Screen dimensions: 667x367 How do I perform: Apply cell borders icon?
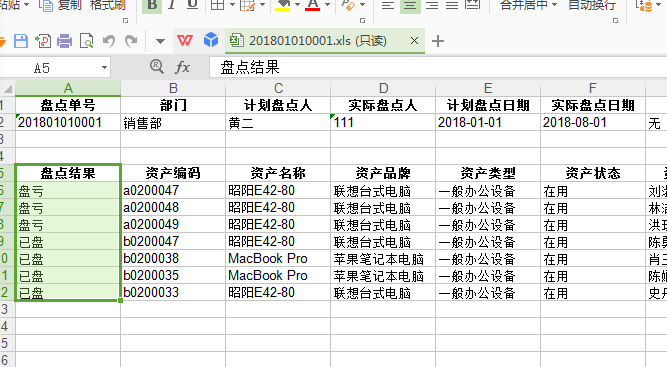(x=217, y=5)
